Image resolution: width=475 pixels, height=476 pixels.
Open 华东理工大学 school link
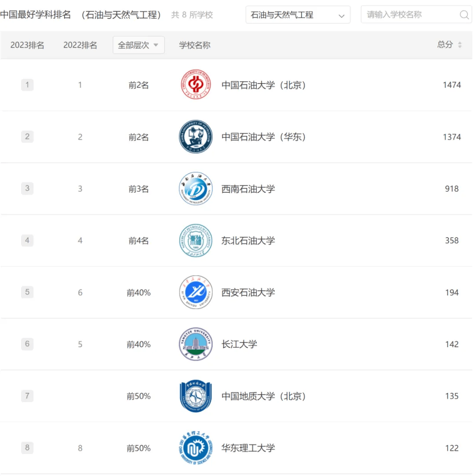[248, 448]
